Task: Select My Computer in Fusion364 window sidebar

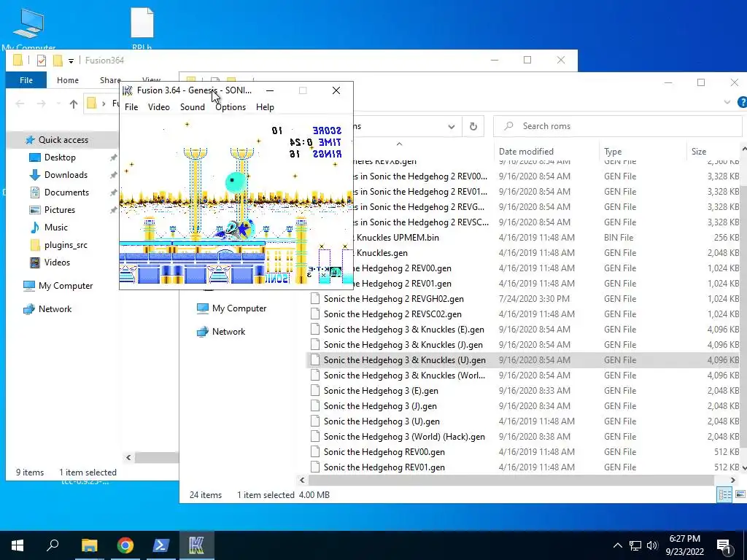Action: pos(65,286)
